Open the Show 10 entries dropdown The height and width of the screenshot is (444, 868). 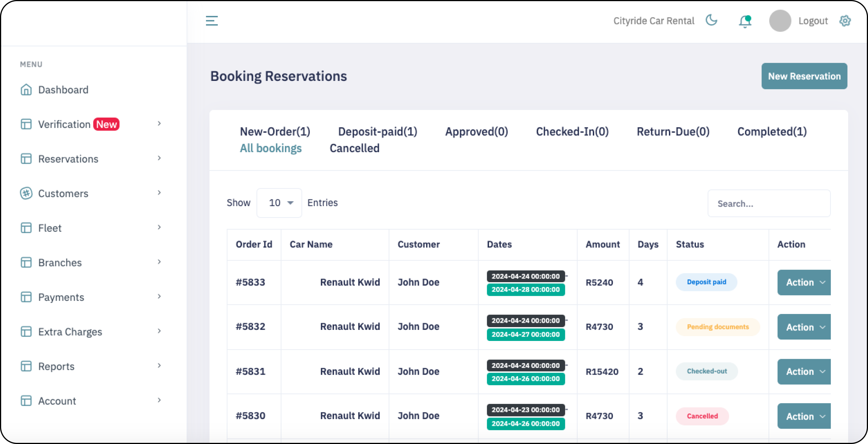click(x=279, y=203)
